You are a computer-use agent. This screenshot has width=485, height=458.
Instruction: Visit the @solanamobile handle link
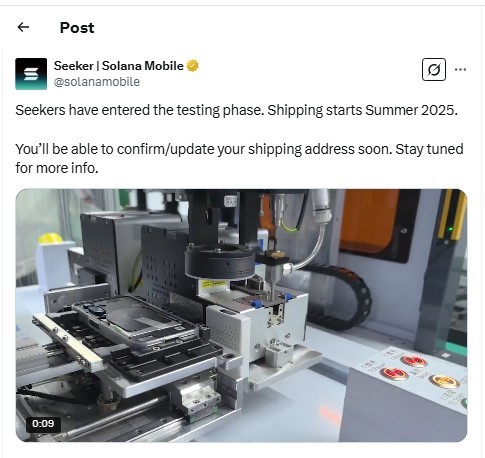coord(97,82)
